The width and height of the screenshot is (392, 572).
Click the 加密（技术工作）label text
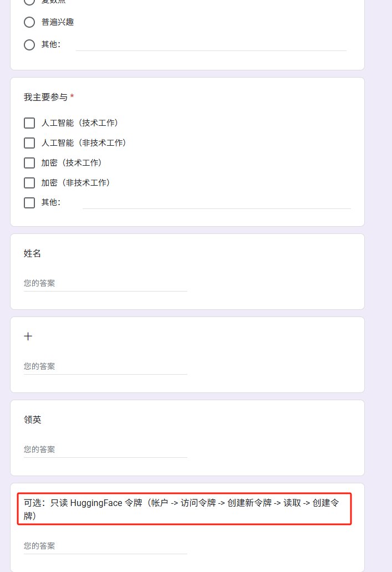[72, 163]
